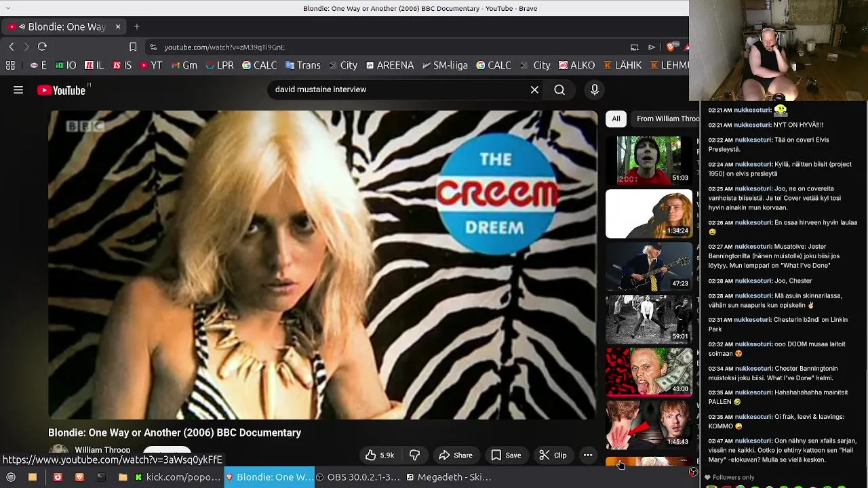Open the YouTube hamburger guide menu
Screen dimensions: 868x488
coord(18,90)
